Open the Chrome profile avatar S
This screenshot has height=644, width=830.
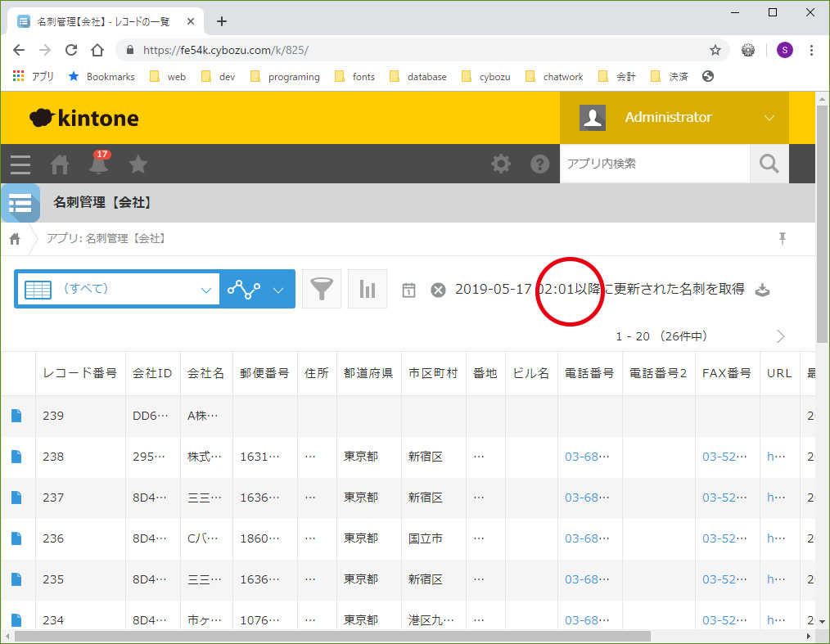point(784,50)
